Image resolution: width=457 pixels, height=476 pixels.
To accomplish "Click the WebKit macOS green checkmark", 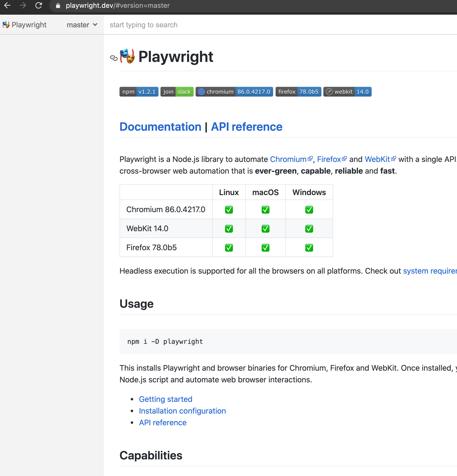I will click(265, 228).
